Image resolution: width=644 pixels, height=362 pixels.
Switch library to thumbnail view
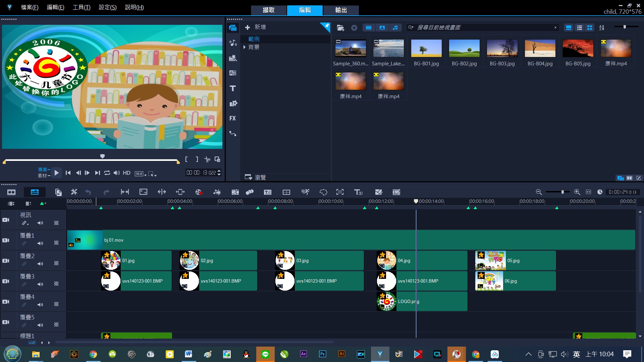point(590,28)
